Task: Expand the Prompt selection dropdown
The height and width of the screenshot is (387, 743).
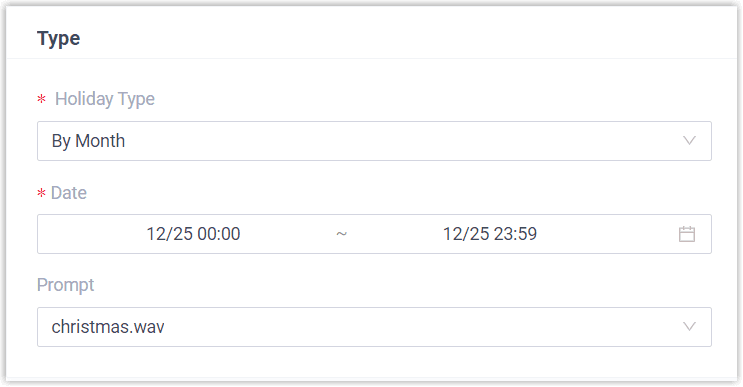Action: [x=374, y=327]
